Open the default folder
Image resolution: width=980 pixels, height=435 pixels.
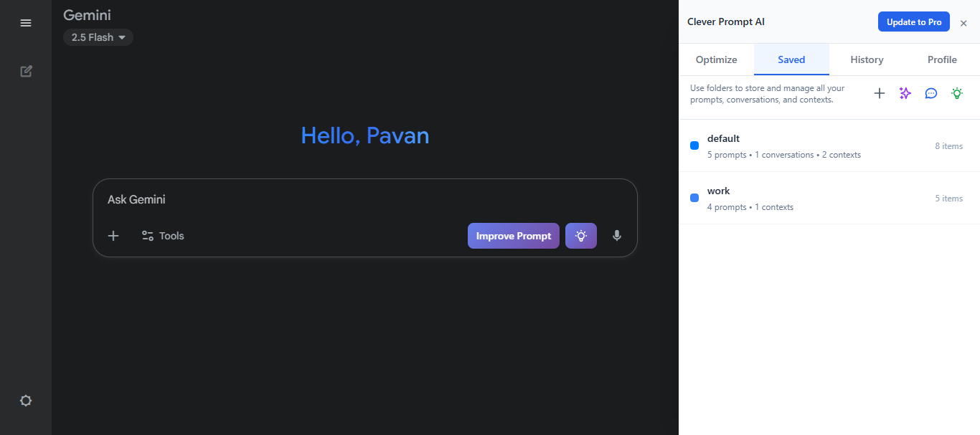point(829,145)
